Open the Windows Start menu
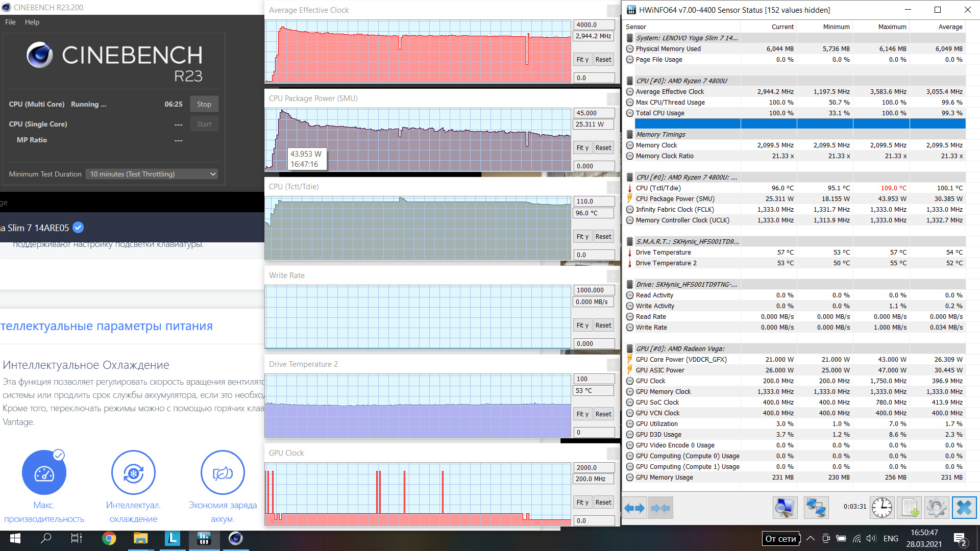 click(x=15, y=538)
